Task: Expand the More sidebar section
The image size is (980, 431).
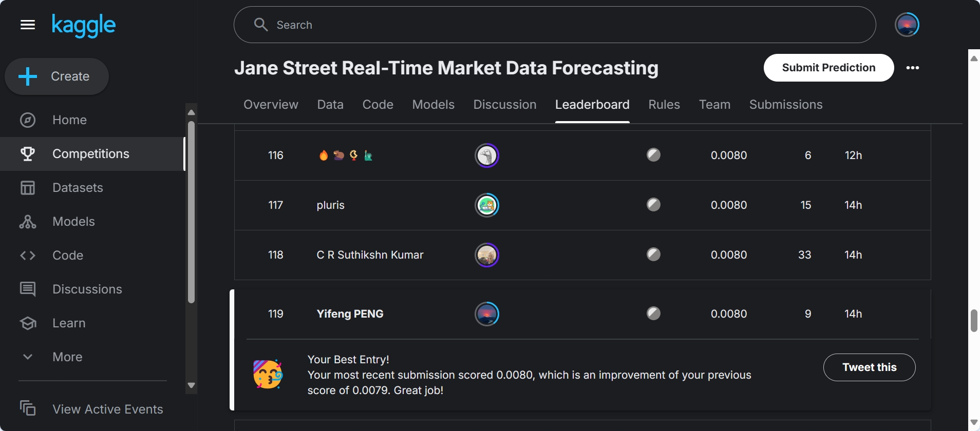Action: (x=67, y=357)
